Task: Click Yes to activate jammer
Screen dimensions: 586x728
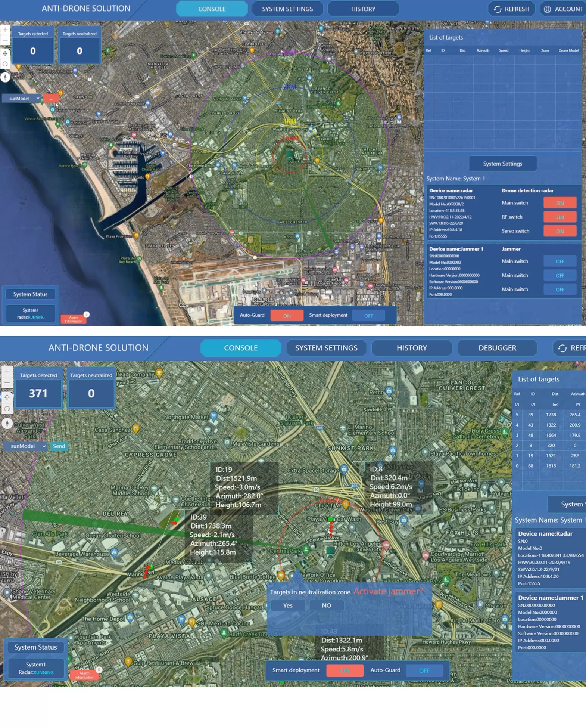Action: 288,605
